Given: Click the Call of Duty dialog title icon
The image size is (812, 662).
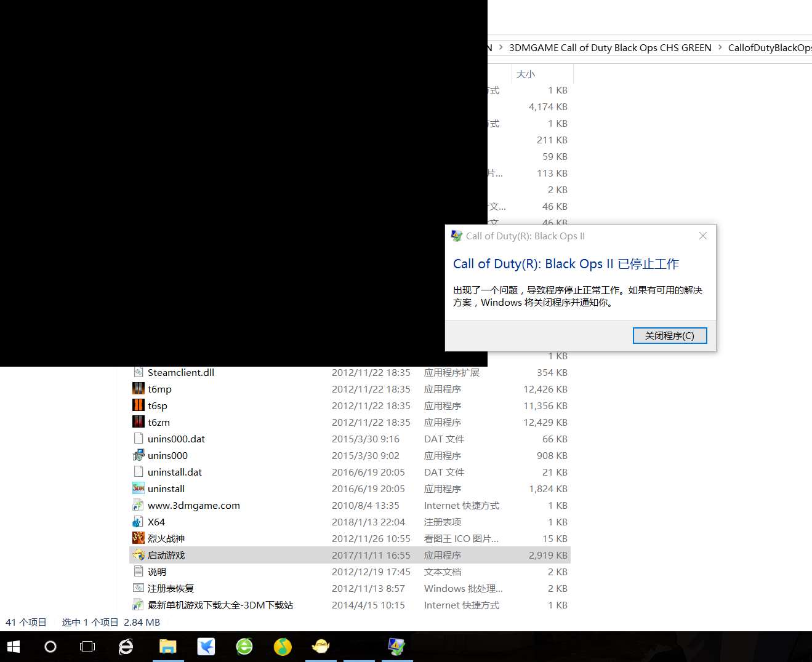Looking at the screenshot, I should click(457, 236).
